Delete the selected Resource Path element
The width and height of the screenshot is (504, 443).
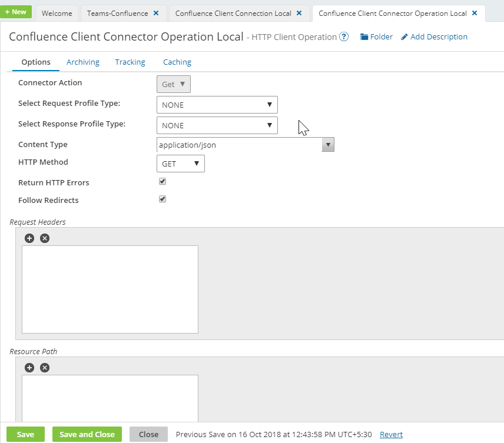(45, 368)
